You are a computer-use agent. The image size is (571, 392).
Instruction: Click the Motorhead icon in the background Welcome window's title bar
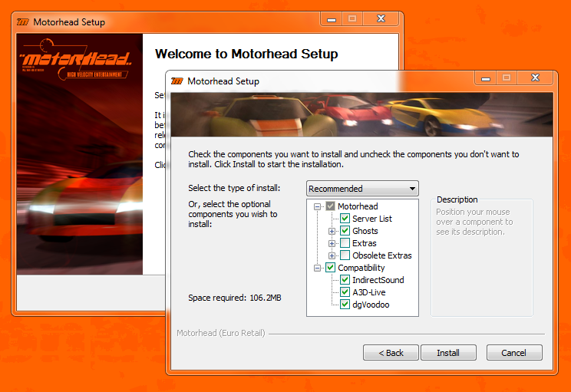click(x=22, y=21)
